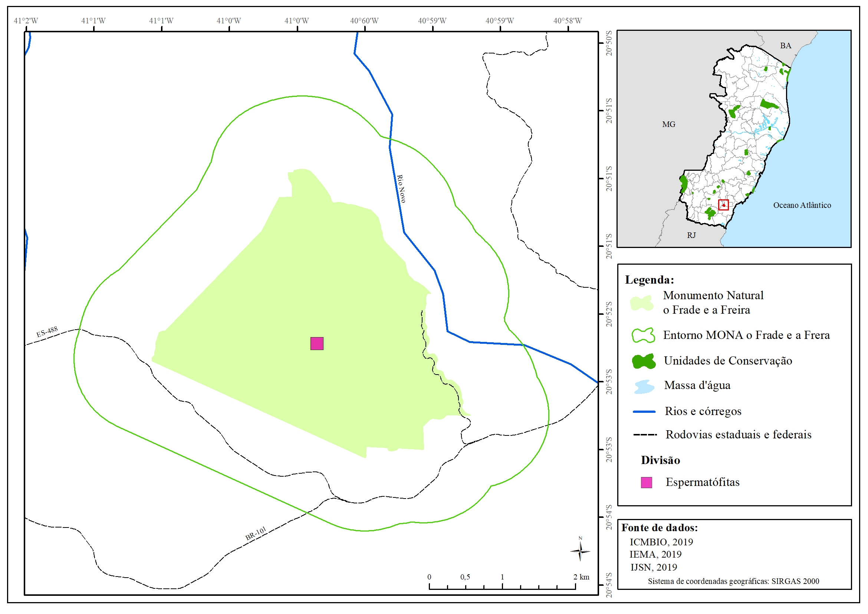
Task: Click the Oceano Atlântico label in inset
Action: (x=802, y=205)
